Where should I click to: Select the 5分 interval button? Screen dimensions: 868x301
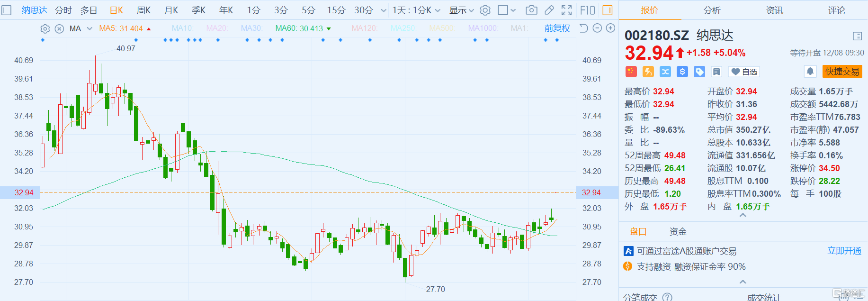[x=308, y=10]
